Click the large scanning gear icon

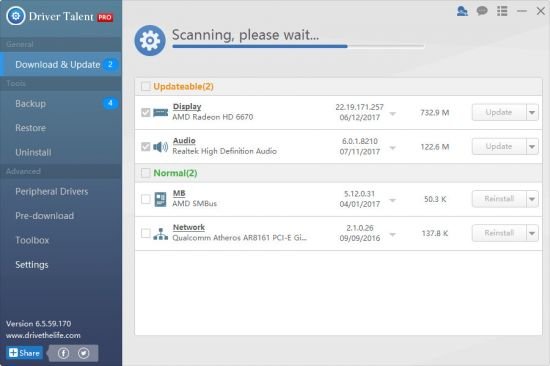[150, 40]
